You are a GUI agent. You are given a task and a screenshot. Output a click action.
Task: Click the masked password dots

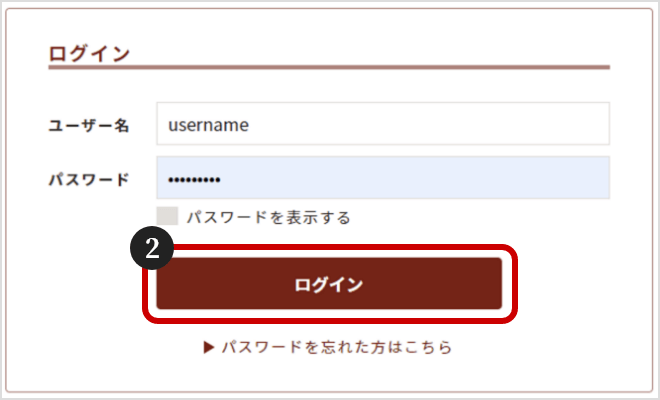click(194, 180)
